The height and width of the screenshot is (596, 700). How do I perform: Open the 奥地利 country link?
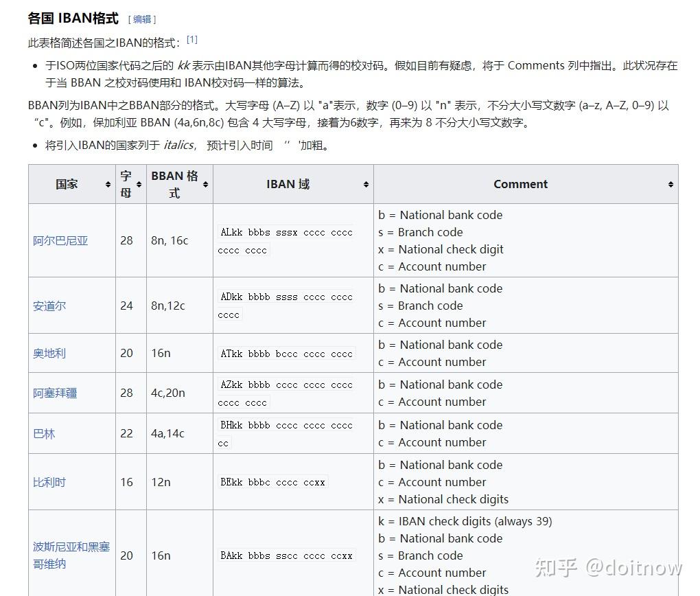(x=49, y=354)
